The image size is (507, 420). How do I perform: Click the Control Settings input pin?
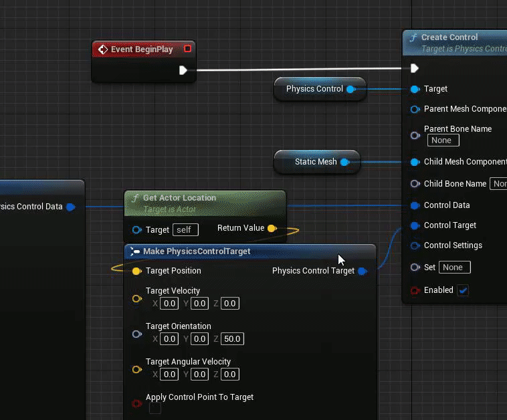(x=415, y=245)
